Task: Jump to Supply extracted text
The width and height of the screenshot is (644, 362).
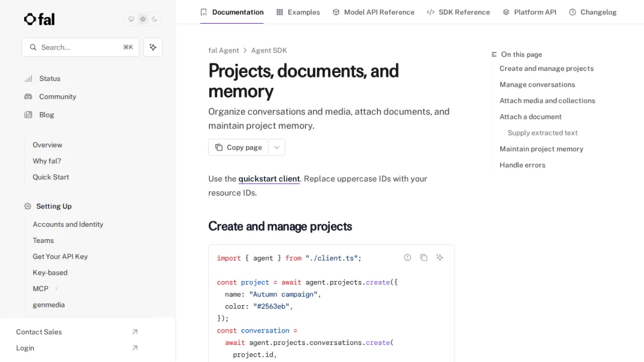Action: coord(543,133)
